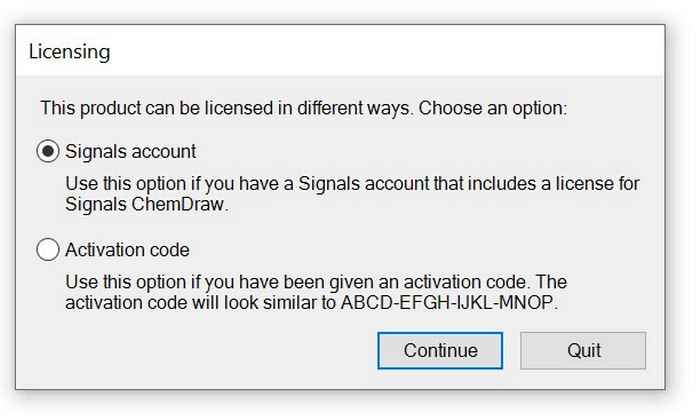Select the Signals account radio button
Image resolution: width=700 pixels, height=420 pixels.
47,152
